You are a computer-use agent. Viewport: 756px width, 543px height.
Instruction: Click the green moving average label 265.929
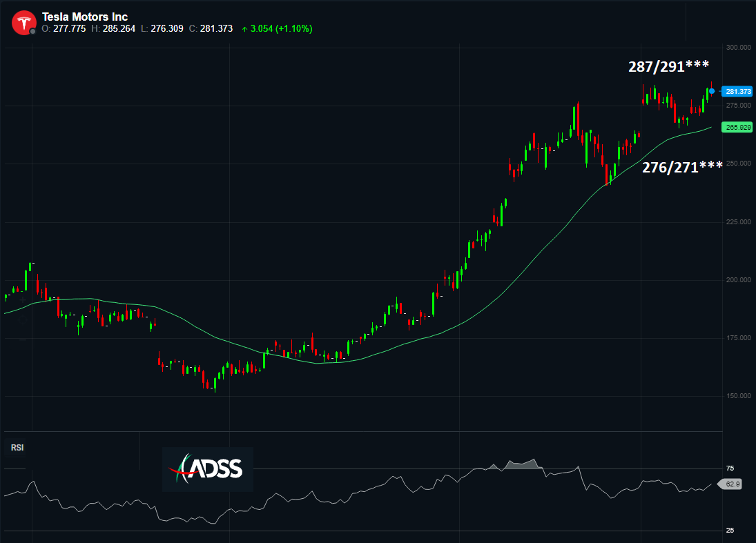737,127
